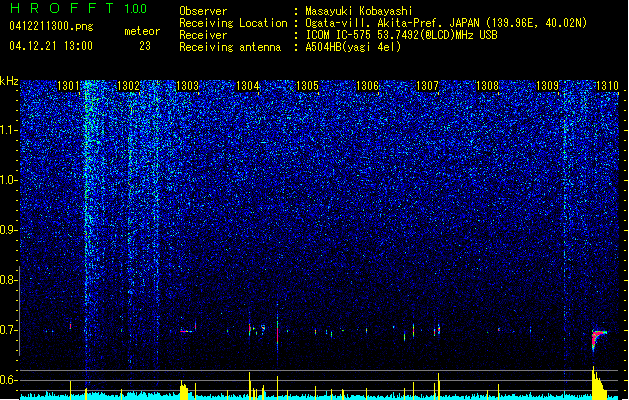
Task: Click the 1302 time marker
Action: (128, 85)
